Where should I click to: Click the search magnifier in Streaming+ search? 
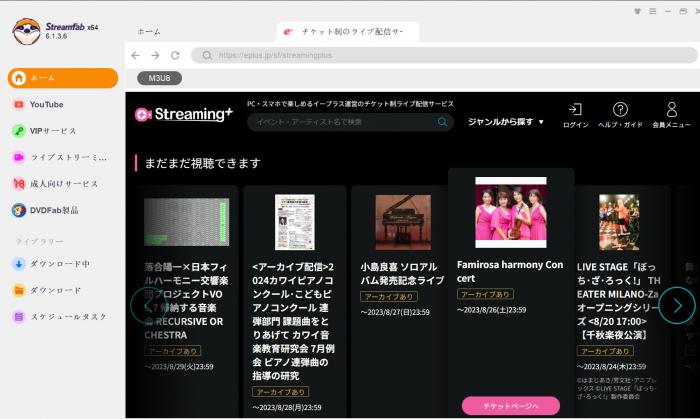click(442, 122)
